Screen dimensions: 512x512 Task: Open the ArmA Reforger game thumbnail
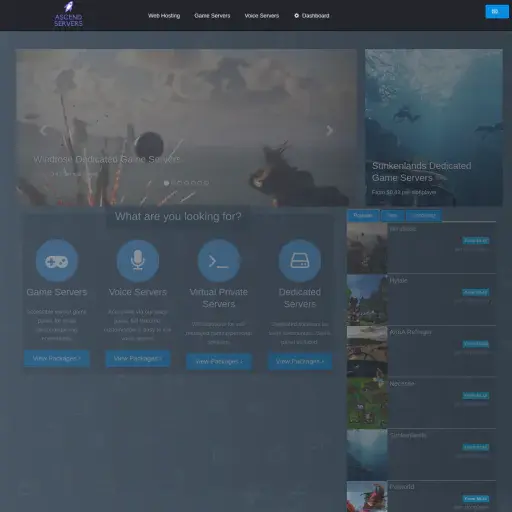(x=367, y=352)
